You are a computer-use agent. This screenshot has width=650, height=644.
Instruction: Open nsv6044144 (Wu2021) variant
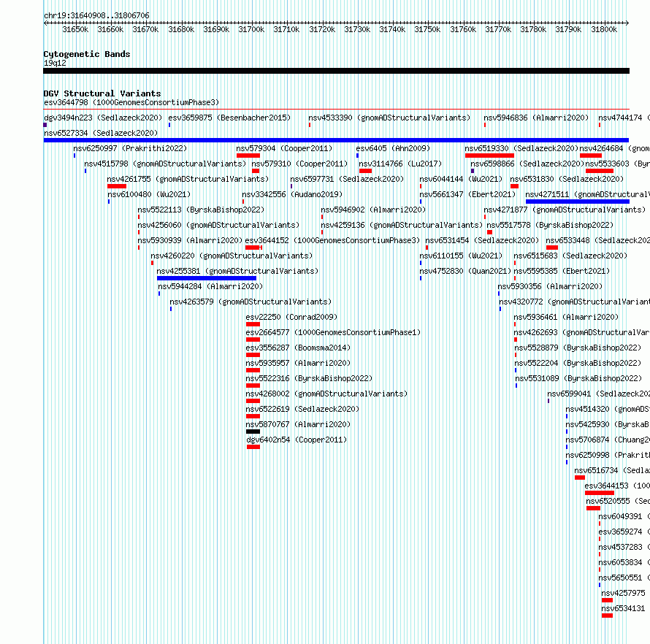point(461,179)
